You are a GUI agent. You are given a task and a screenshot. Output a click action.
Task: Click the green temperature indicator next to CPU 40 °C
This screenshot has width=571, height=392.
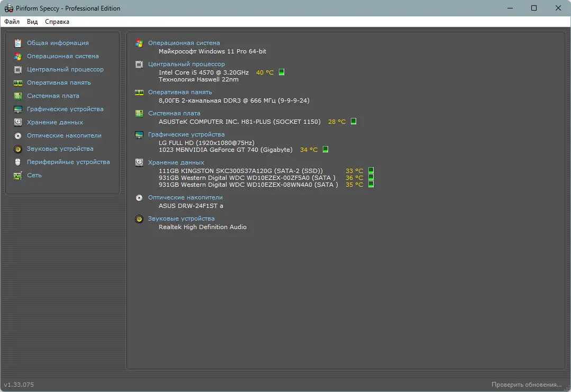pyautogui.click(x=282, y=72)
